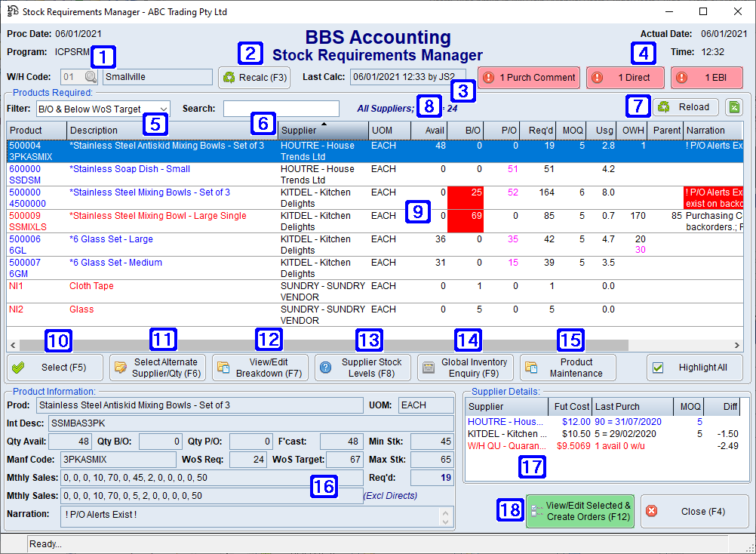Screen dimensions: 756x554
Task: Click inside the Search input box
Action: pos(281,106)
